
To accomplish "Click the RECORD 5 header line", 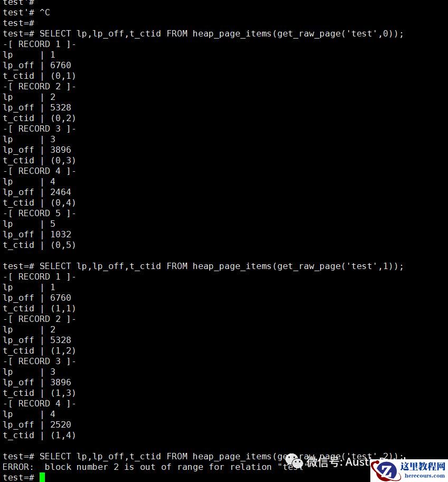I will [39, 214].
